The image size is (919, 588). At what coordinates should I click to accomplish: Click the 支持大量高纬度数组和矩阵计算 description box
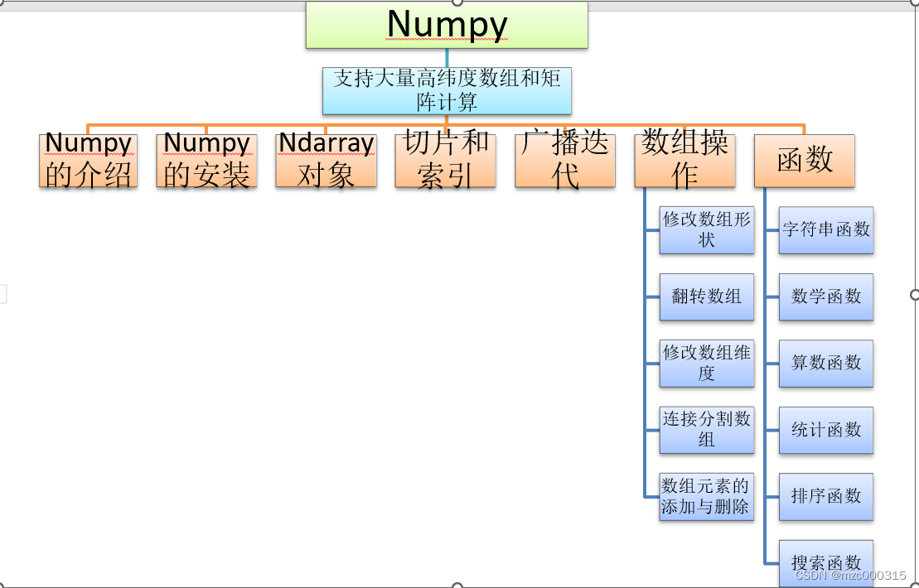[x=447, y=89]
